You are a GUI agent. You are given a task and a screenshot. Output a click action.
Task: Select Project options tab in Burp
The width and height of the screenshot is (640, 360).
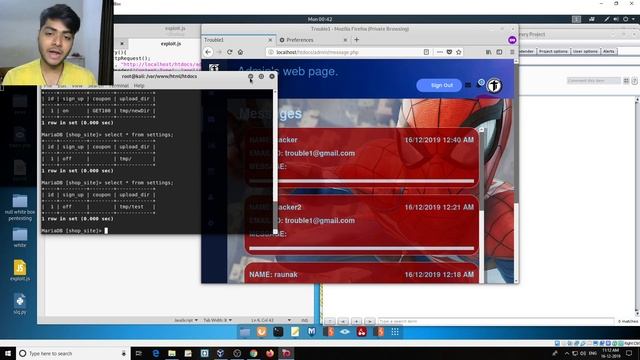pyautogui.click(x=553, y=51)
